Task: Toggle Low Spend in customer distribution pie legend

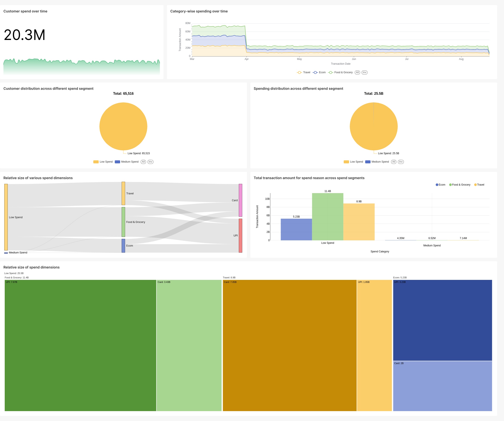Action: [x=103, y=162]
